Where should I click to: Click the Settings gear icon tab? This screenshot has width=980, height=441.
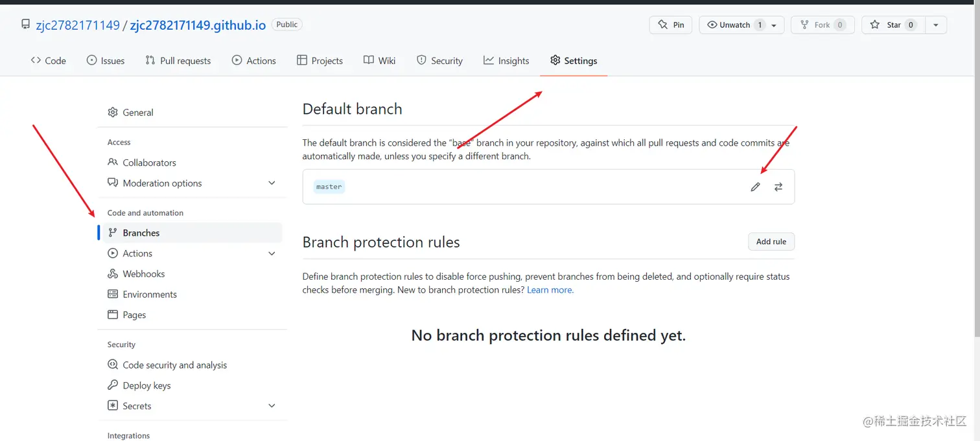[x=555, y=60]
